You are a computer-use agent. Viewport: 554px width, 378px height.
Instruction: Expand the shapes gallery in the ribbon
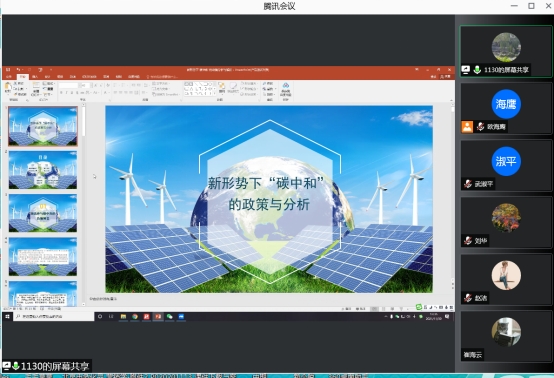[x=214, y=94]
